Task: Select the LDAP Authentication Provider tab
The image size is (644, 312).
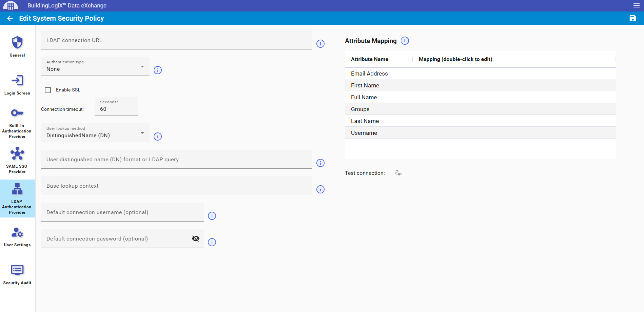Action: 17,199
